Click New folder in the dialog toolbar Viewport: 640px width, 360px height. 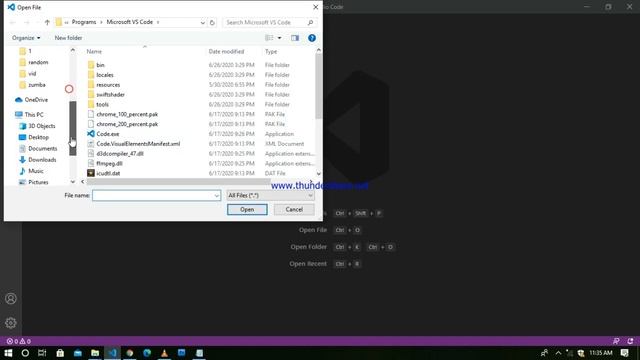coord(68,38)
